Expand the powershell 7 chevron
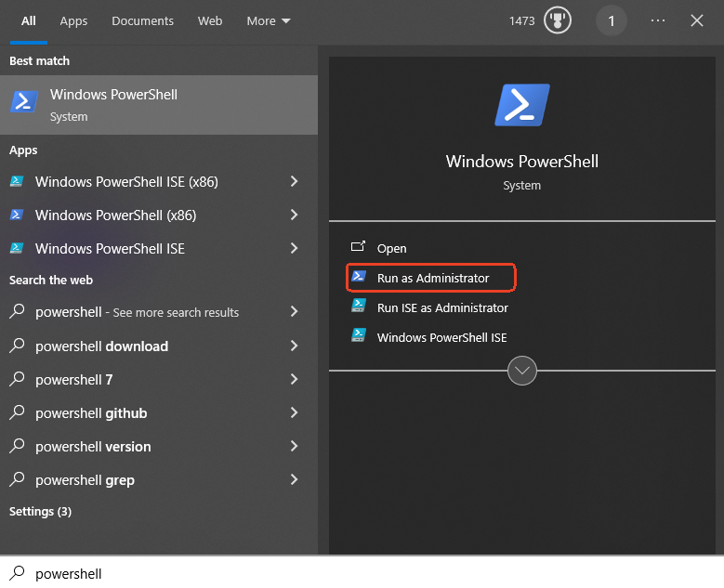This screenshot has width=724, height=588. 294,379
